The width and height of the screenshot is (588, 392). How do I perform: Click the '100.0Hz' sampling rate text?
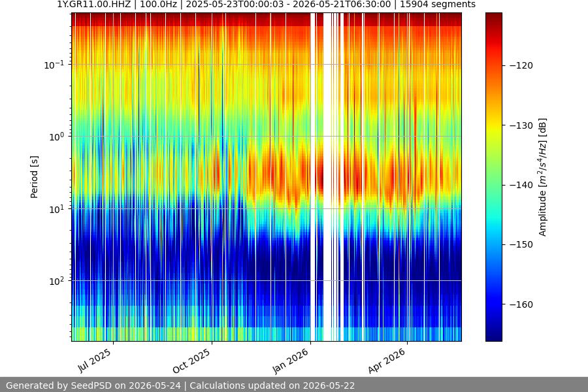pos(158,4)
